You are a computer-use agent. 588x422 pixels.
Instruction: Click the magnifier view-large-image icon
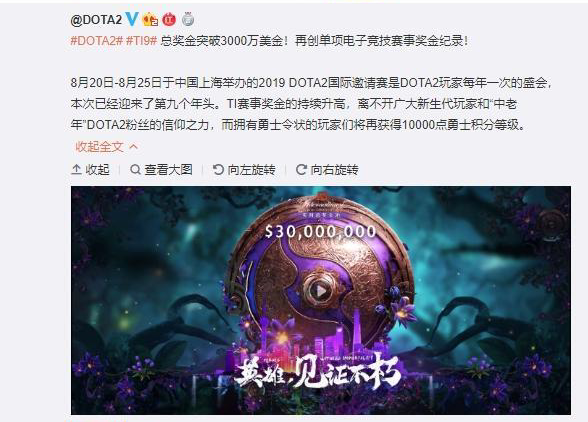point(135,170)
